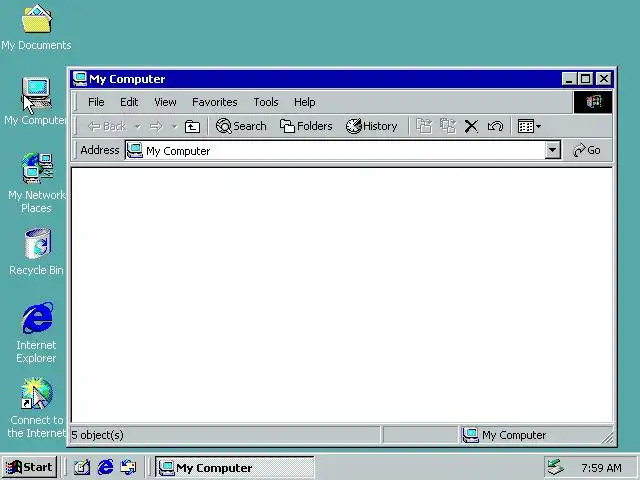
Task: Show the History pane from toolbar
Action: [371, 126]
